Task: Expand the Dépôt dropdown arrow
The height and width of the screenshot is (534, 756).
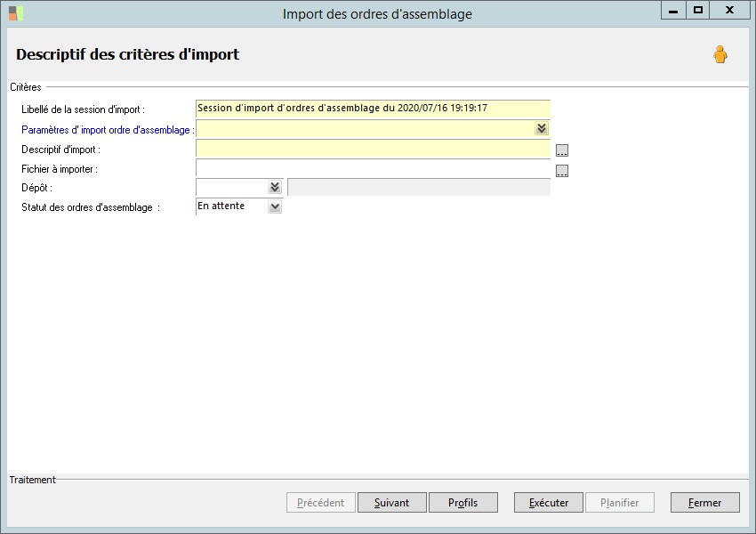Action: click(x=275, y=187)
